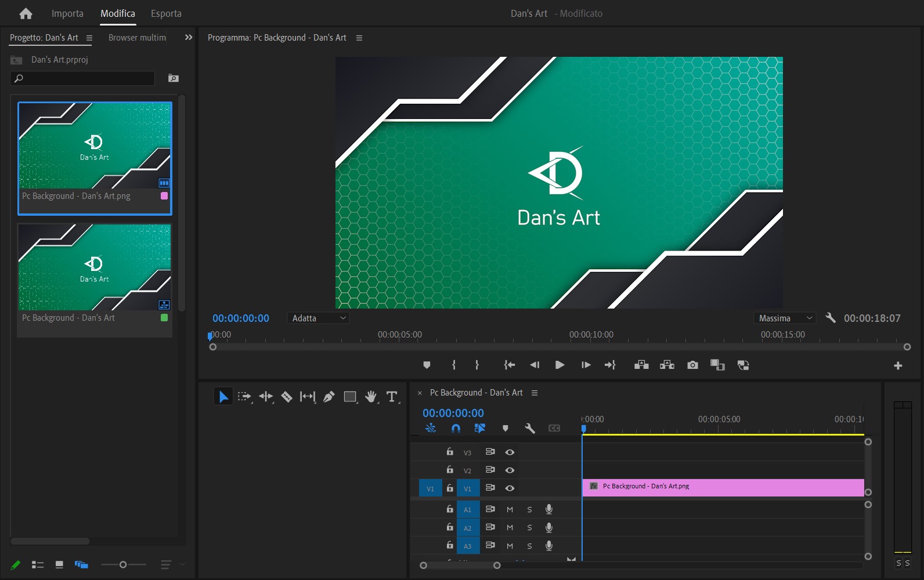Switch to Modifica workspace tab
This screenshot has width=924, height=580.
click(118, 13)
